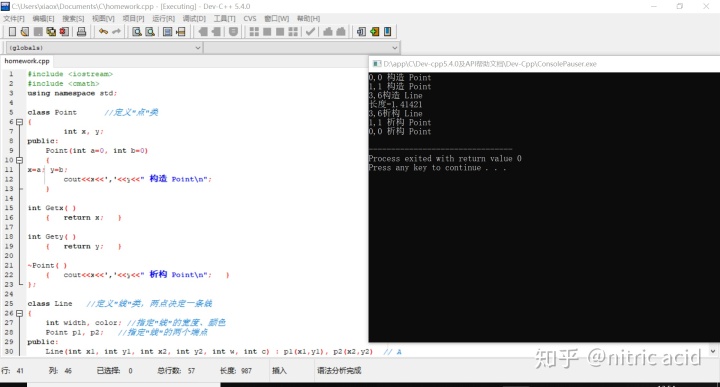Click the ConsolePauser window title icon

coord(377,64)
